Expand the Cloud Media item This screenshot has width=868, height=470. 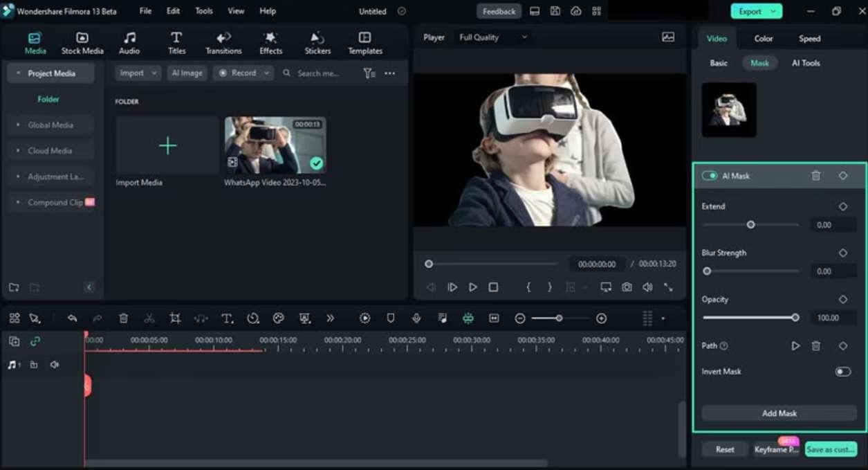(50, 151)
